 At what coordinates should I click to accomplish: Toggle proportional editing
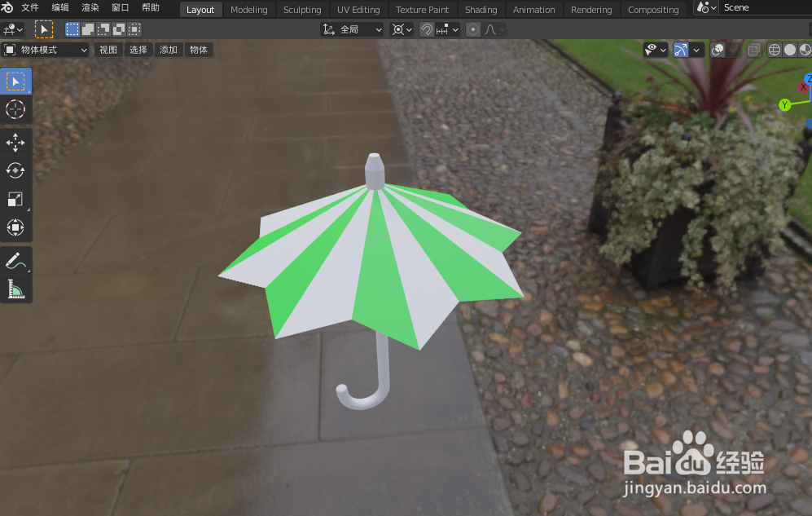[x=472, y=29]
